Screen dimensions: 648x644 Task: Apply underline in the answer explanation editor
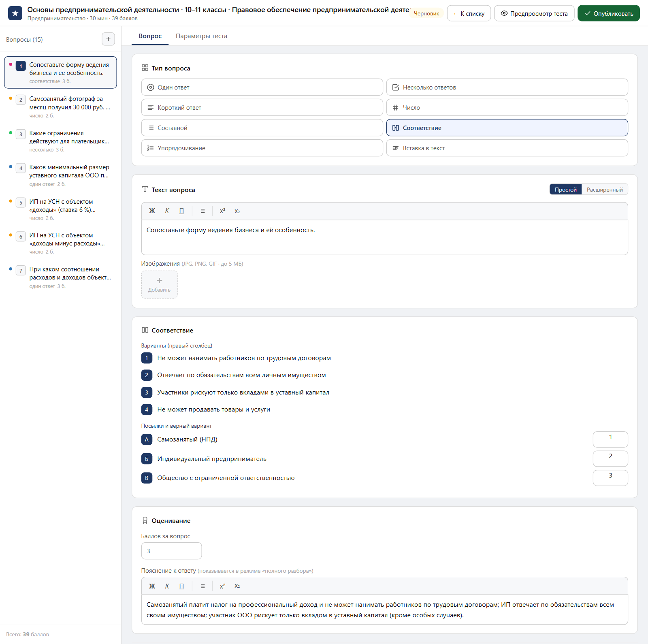181,586
